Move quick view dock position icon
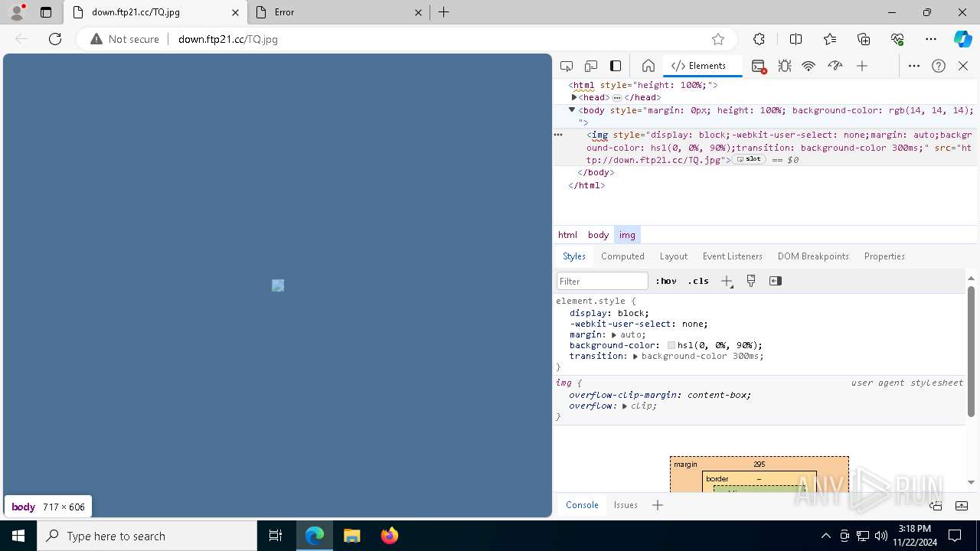This screenshot has width=980, height=551. [936, 505]
